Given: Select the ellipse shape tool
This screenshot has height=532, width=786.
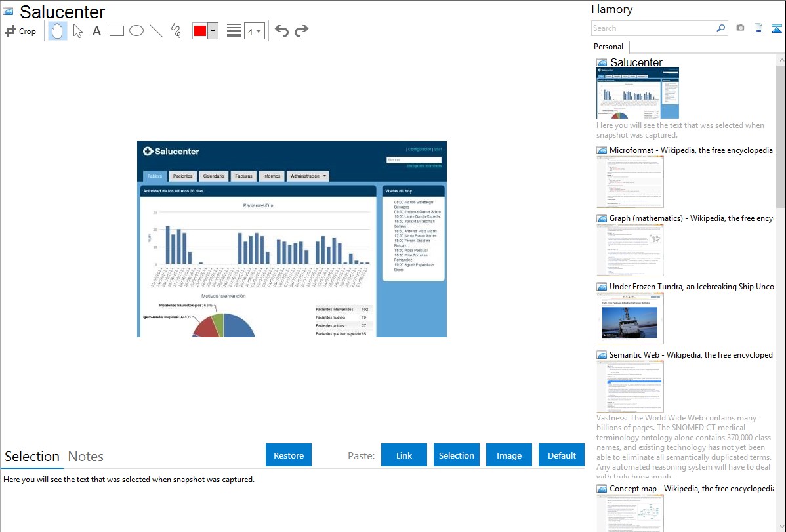Looking at the screenshot, I should click(x=136, y=31).
